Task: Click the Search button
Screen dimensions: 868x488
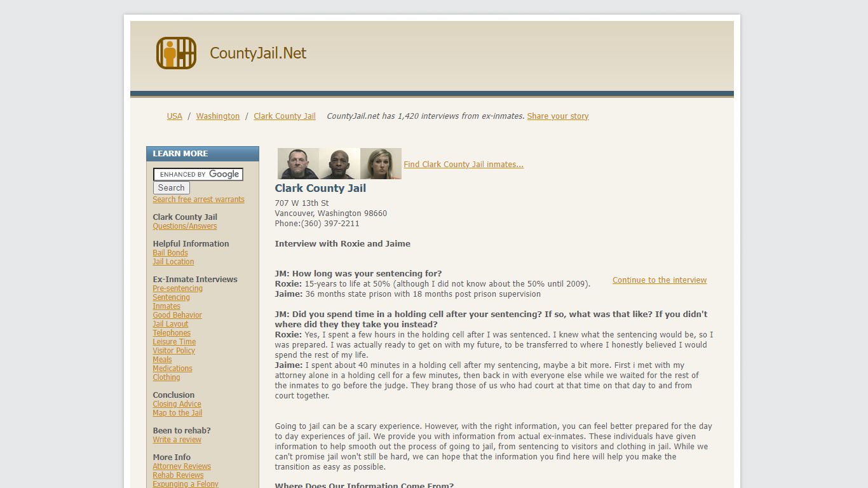Action: point(172,188)
